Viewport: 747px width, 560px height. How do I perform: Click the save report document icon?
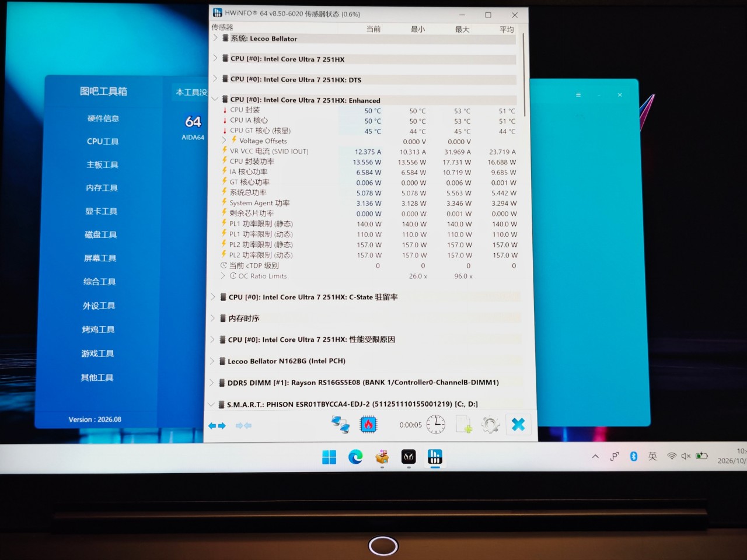tap(463, 425)
